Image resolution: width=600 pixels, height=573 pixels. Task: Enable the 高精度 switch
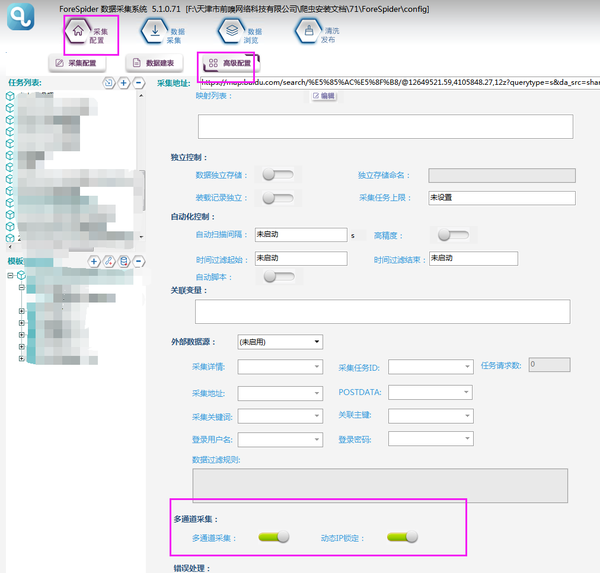453,235
